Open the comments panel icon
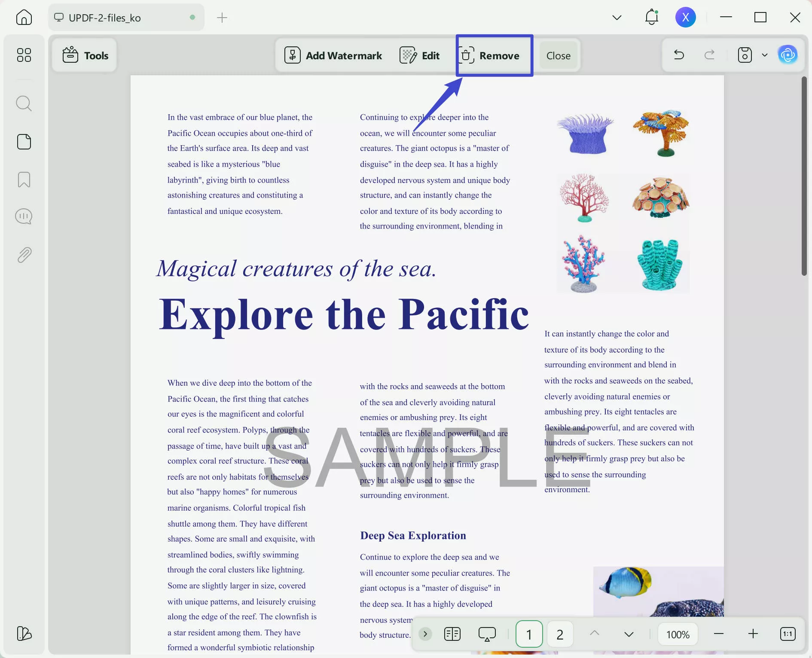The height and width of the screenshot is (658, 812). [24, 216]
